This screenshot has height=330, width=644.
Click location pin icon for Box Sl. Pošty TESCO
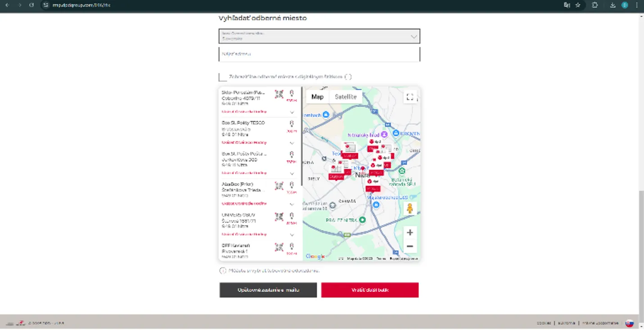click(x=291, y=124)
